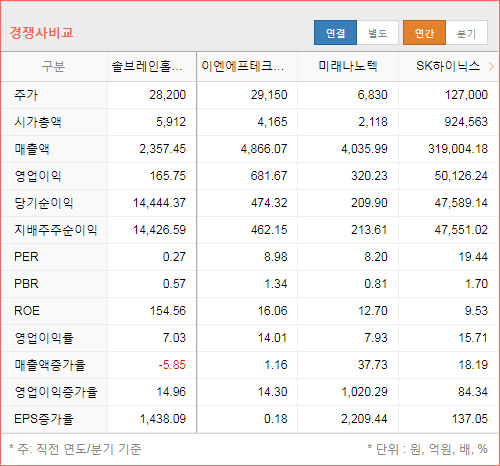The image size is (500, 466).
Task: Click operating margin value 14.01
Action: click(272, 338)
